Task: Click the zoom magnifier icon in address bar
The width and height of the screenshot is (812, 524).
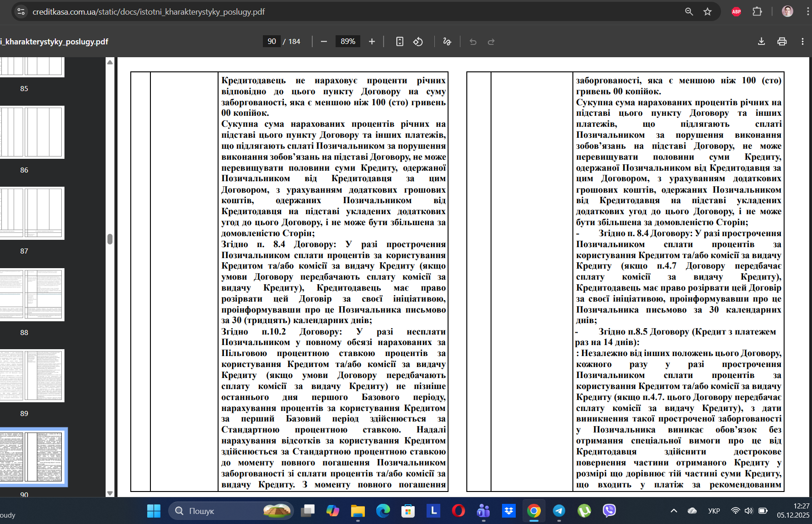Action: pyautogui.click(x=689, y=11)
